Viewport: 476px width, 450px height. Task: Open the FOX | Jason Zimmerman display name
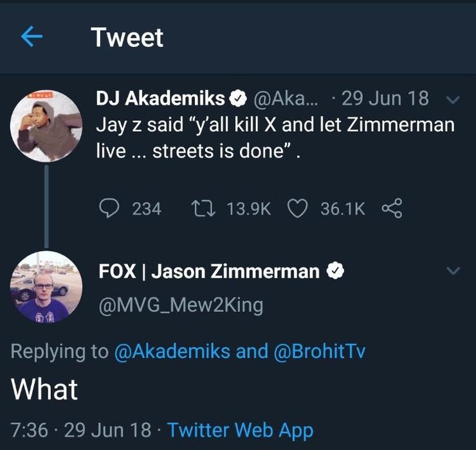point(209,271)
